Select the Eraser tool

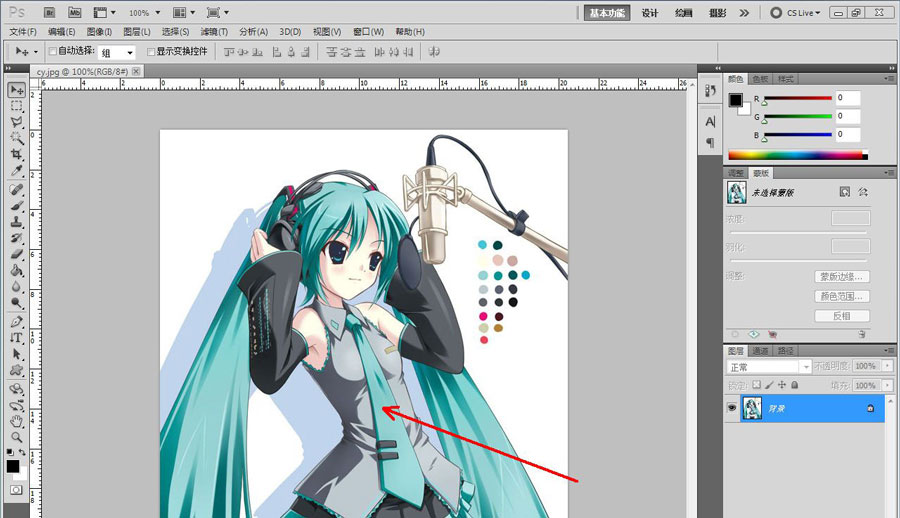point(17,254)
